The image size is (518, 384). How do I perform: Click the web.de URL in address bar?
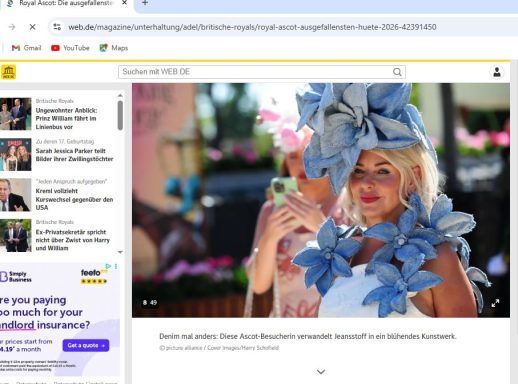tap(252, 27)
